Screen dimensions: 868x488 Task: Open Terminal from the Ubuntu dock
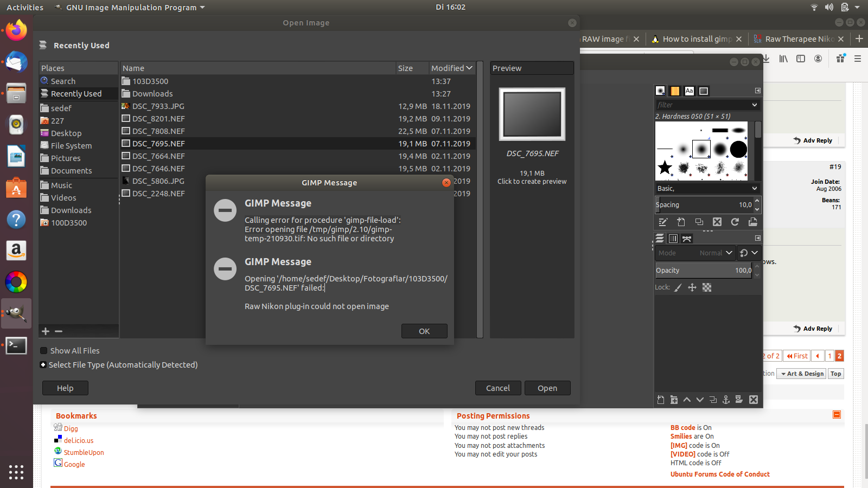pos(16,345)
